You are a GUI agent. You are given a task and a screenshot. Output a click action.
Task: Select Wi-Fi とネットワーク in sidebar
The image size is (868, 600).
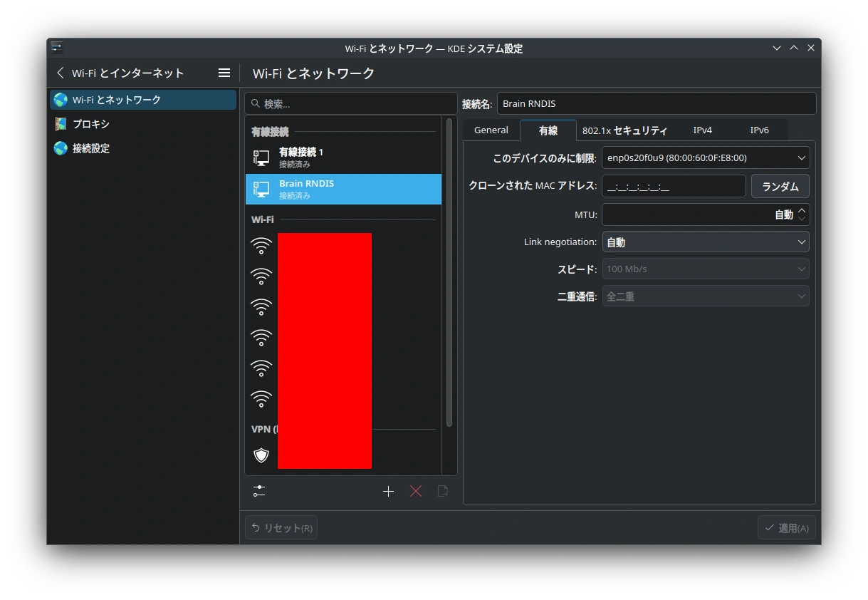tap(143, 100)
